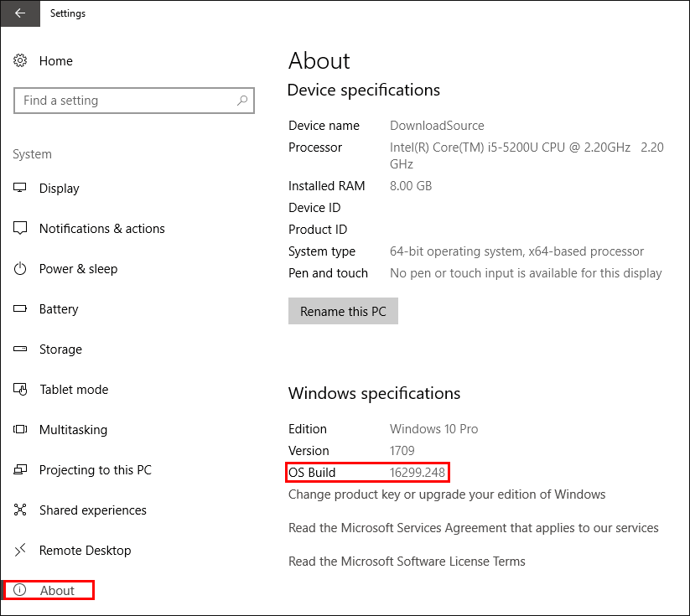Open Tablet mode settings
The width and height of the screenshot is (690, 616).
pyautogui.click(x=74, y=390)
